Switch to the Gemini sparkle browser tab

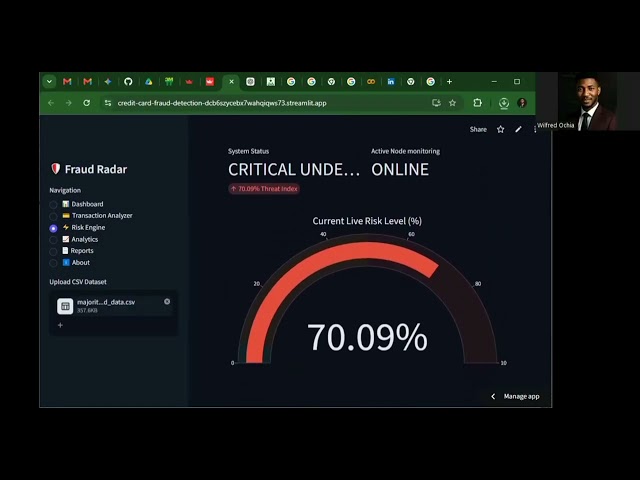[108, 82]
